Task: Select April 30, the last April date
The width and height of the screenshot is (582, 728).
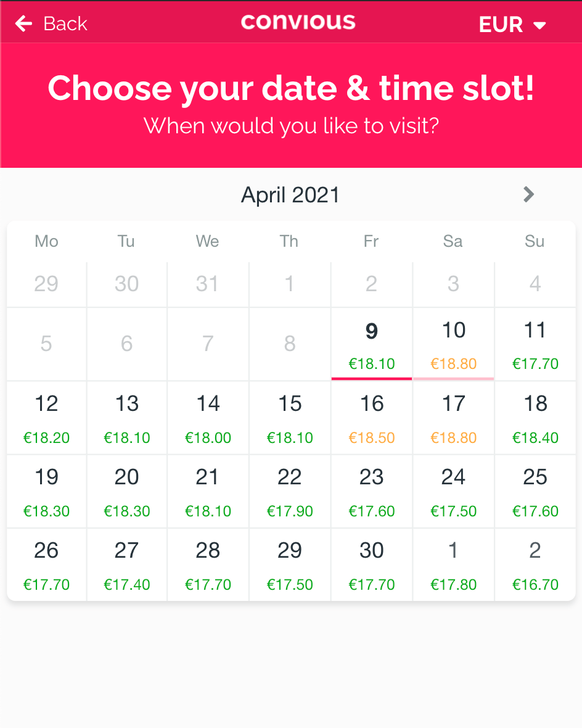Action: pos(371,565)
